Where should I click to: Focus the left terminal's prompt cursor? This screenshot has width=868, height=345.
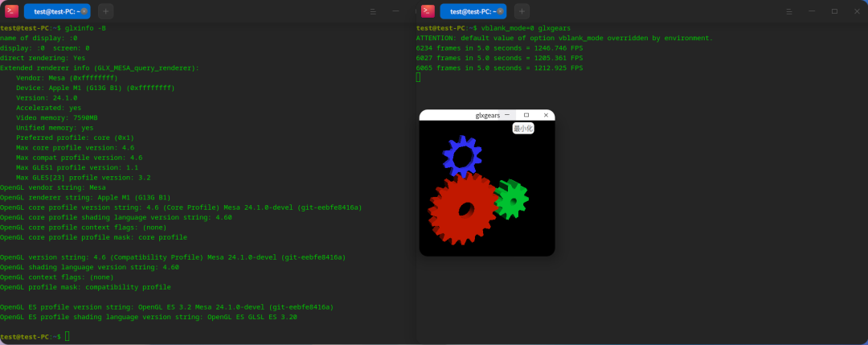(x=68, y=336)
